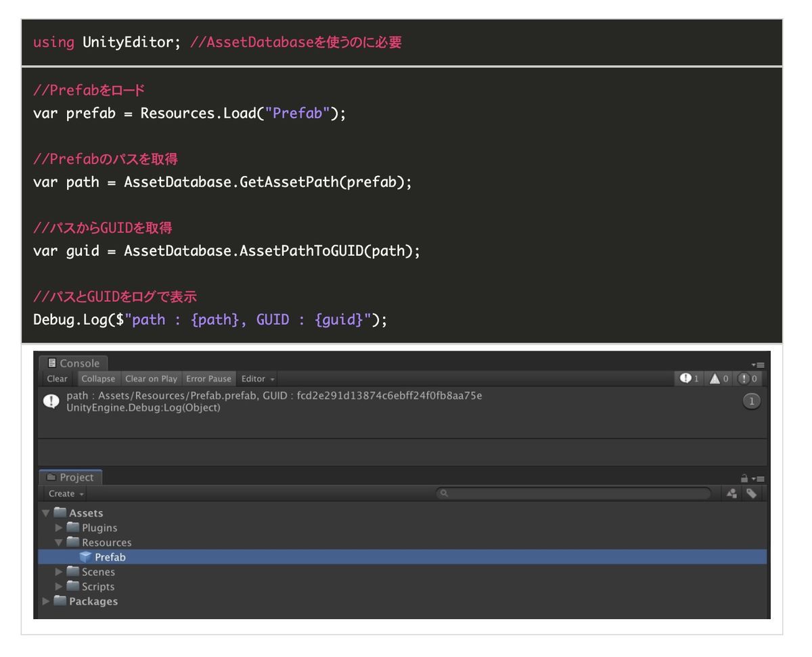Expand the Plugins folder arrow

59,528
